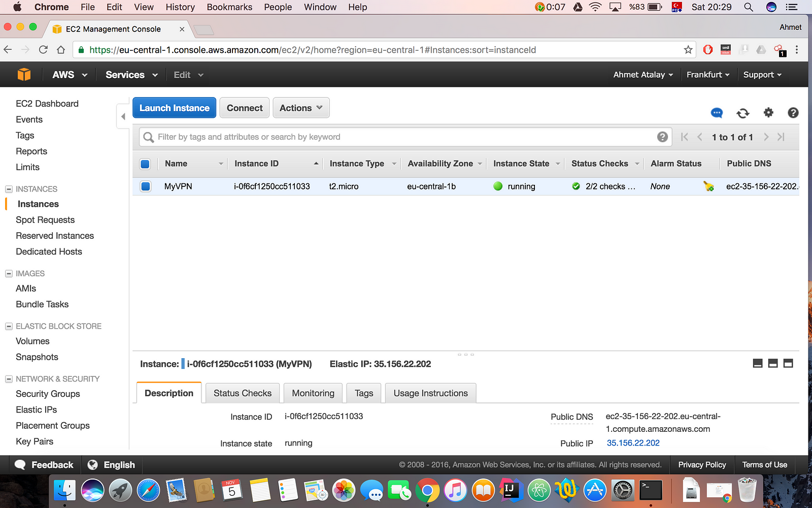Open the Privacy Policy link
Screen dimensions: 812x508
702,465
